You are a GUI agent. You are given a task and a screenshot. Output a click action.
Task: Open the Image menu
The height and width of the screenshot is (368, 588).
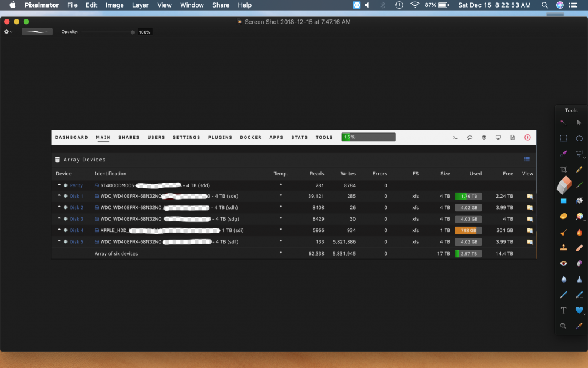click(x=115, y=5)
